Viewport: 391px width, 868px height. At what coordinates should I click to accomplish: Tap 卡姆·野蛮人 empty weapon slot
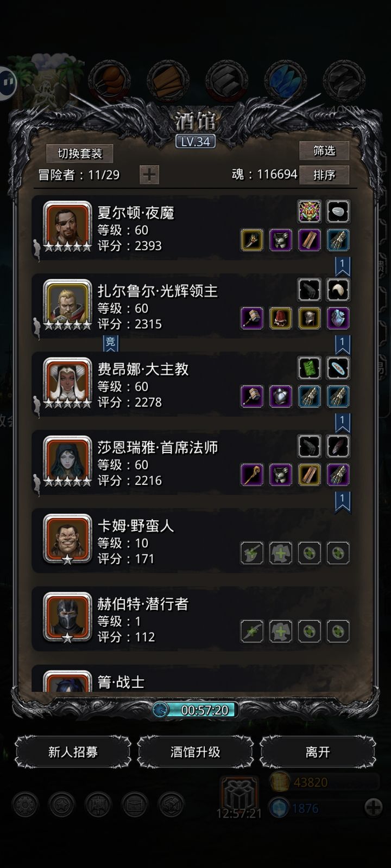point(252,553)
